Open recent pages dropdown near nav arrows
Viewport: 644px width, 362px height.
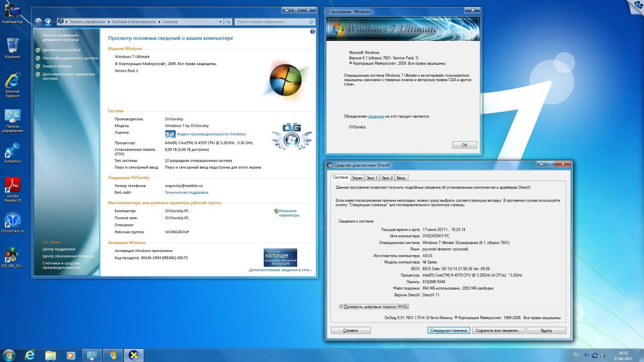[54, 22]
